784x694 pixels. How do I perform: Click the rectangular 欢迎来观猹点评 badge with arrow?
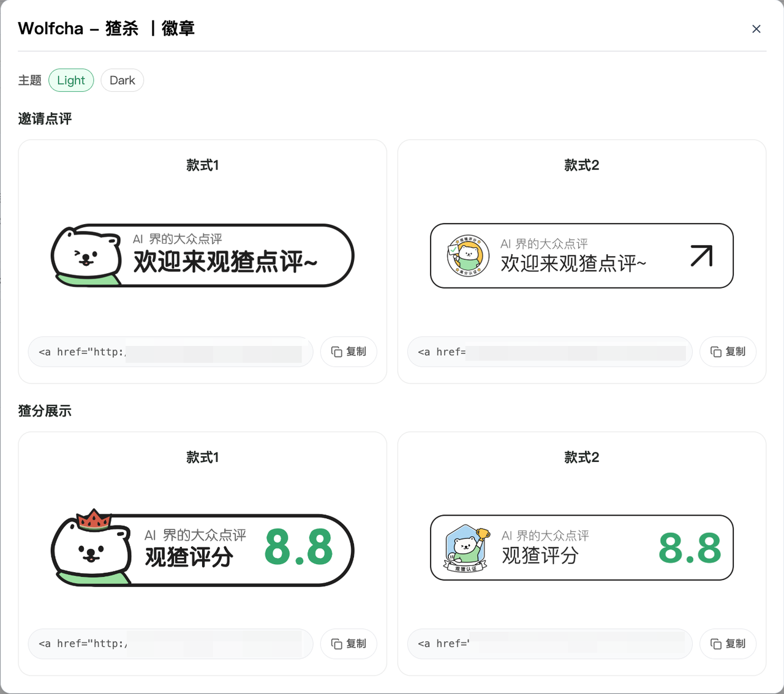(x=582, y=255)
